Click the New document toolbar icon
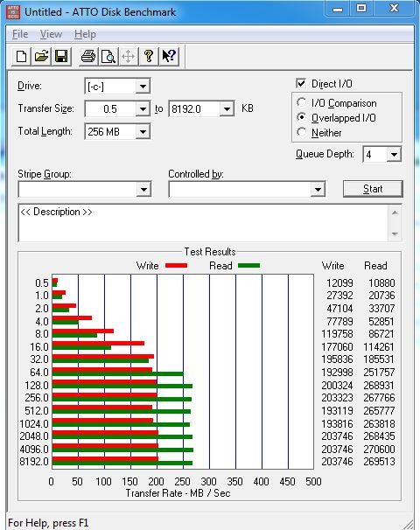Screen dimensions: 420x530 coord(21,56)
